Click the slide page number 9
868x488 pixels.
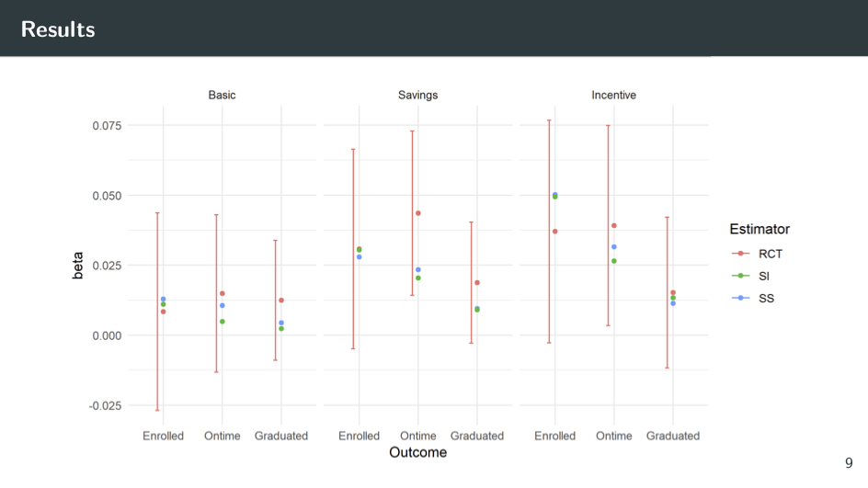(848, 463)
